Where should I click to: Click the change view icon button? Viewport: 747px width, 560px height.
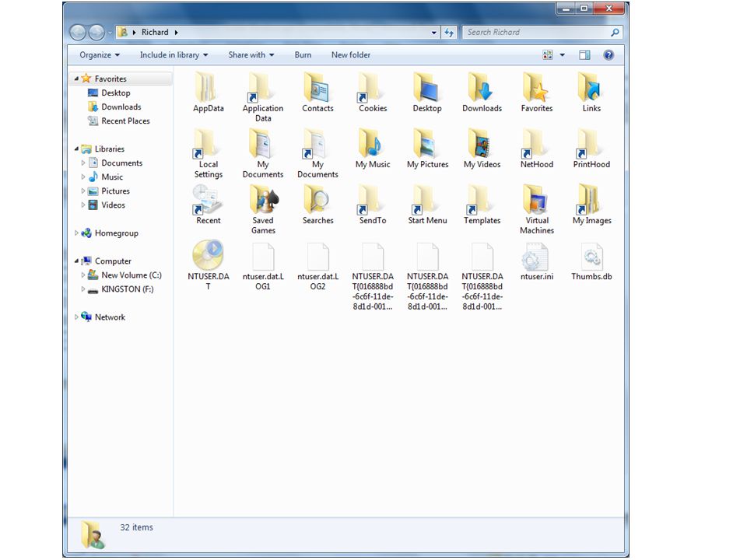548,54
